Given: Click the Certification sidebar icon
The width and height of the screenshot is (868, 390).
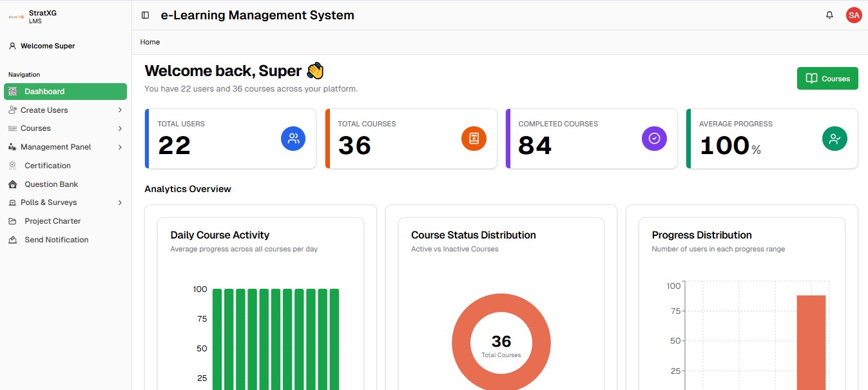Looking at the screenshot, I should click(x=12, y=166).
